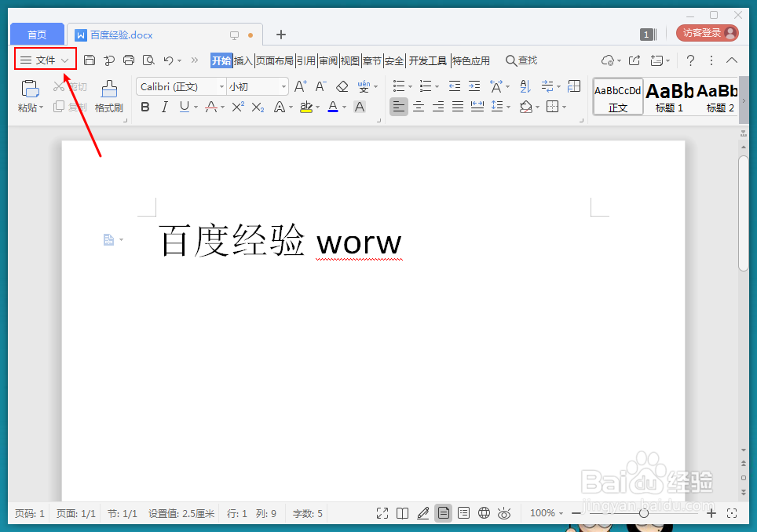Expand the line spacing dropdown
Viewport: 757px width, 532px height.
pyautogui.click(x=508, y=107)
